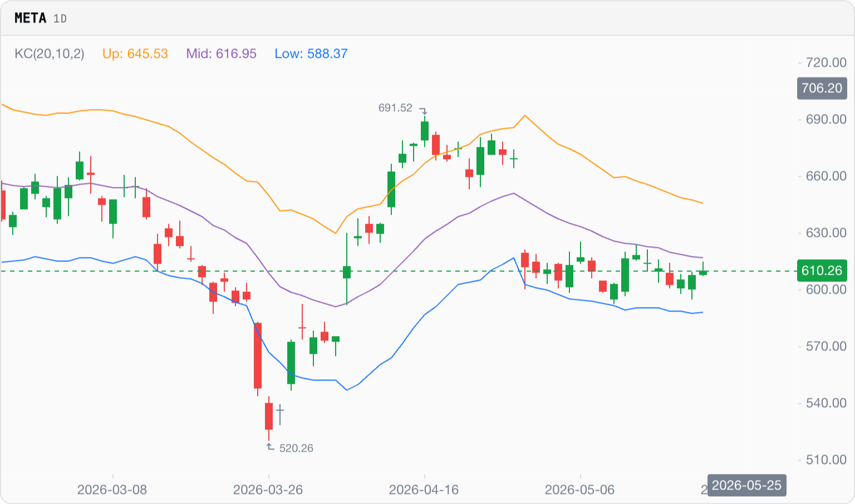Image resolution: width=855 pixels, height=504 pixels.
Task: Click the 706.20 crosshair price label
Action: click(822, 88)
